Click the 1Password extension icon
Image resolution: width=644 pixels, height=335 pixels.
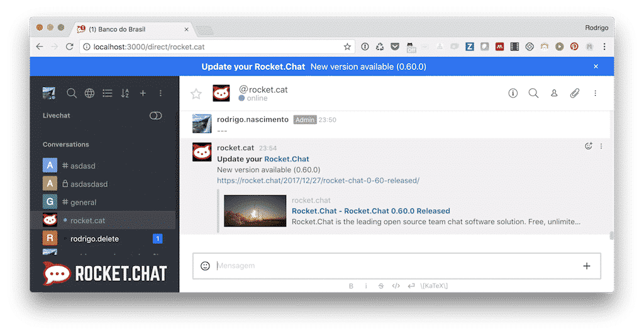[x=365, y=47]
